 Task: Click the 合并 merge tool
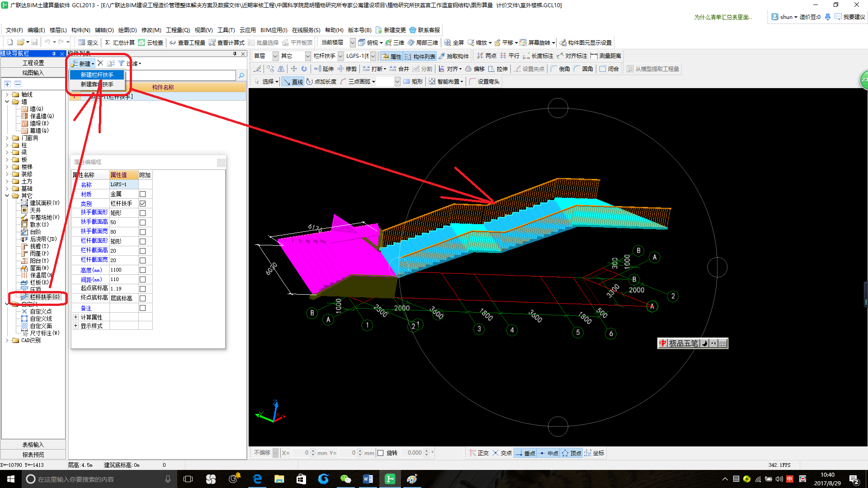(x=399, y=69)
